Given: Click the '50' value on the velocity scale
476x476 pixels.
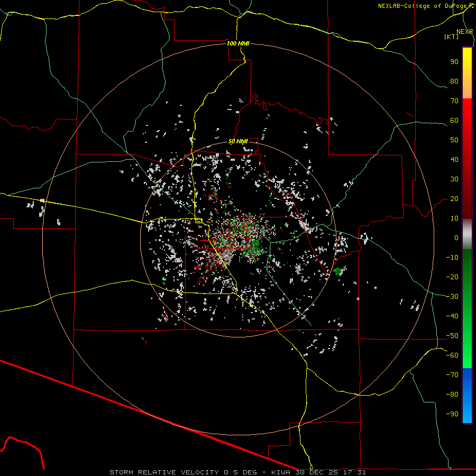Looking at the screenshot, I should [454, 140].
